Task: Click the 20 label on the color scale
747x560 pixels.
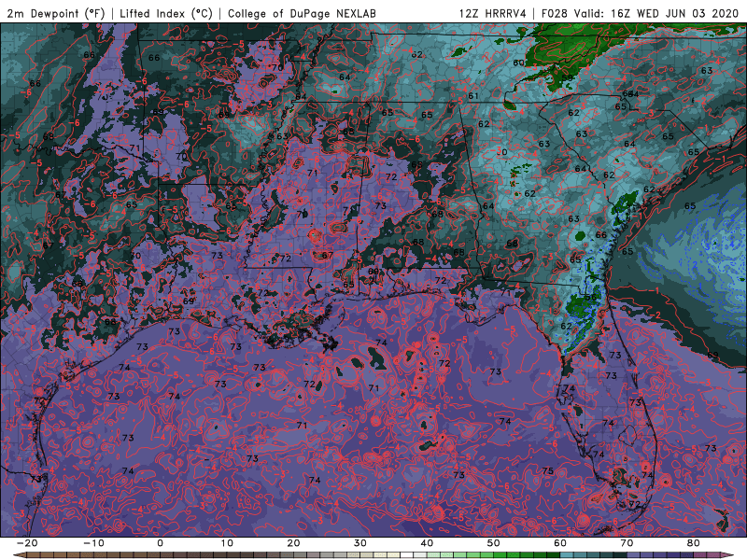Action: pyautogui.click(x=293, y=543)
